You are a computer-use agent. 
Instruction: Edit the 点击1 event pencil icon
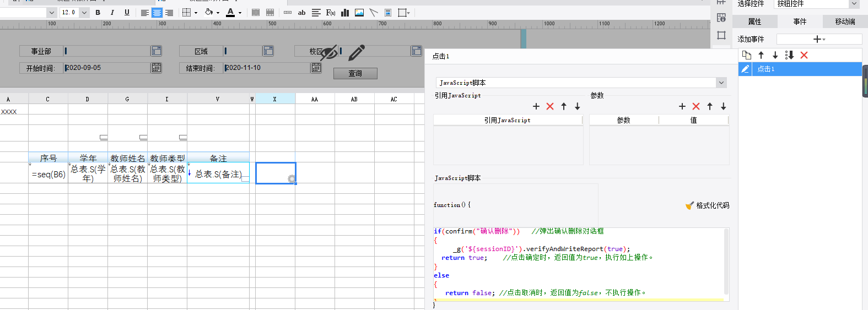(x=745, y=69)
